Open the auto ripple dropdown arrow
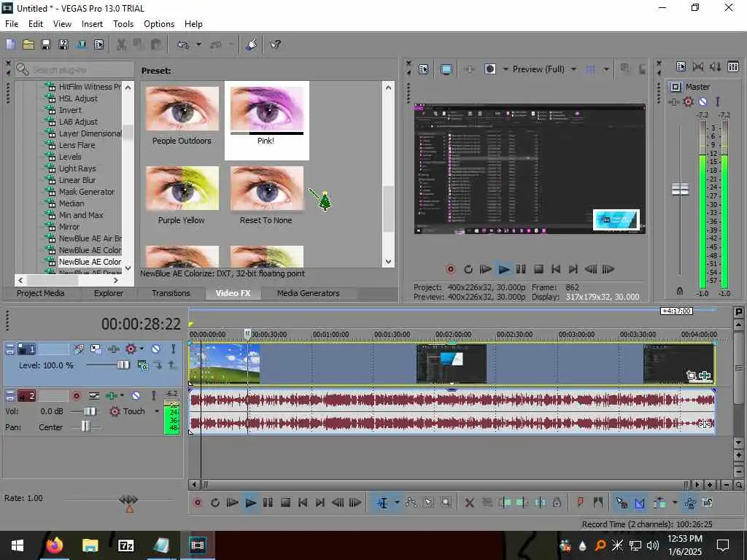Screen dimensions: 747x560 point(674,502)
